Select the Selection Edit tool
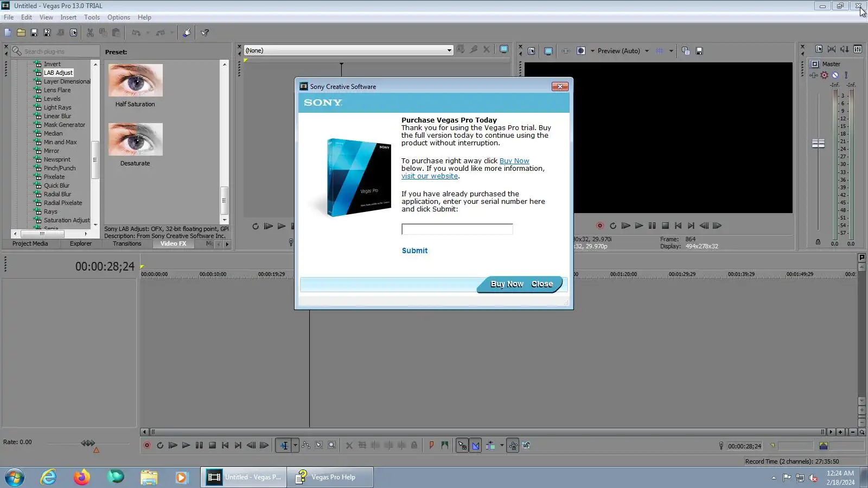 [319, 445]
